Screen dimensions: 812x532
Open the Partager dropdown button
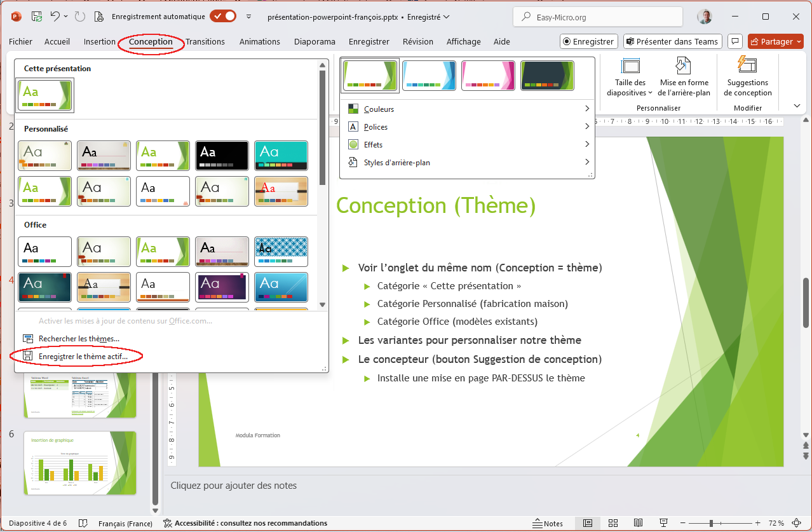[x=776, y=41]
